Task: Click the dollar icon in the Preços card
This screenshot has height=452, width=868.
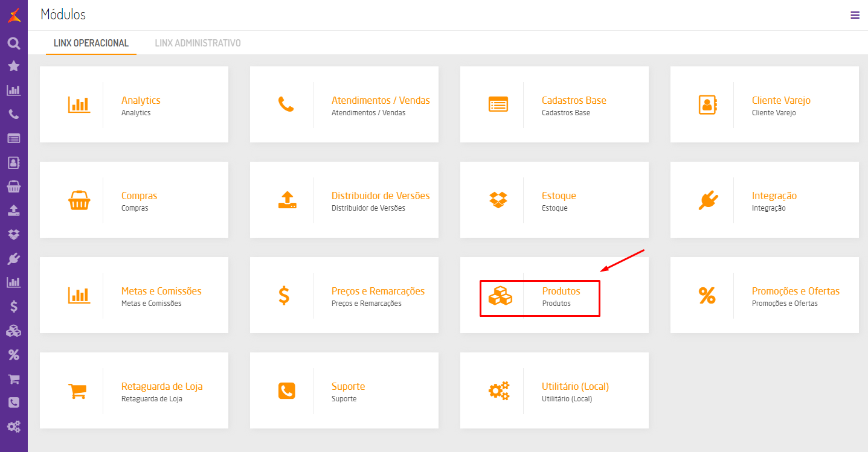Action: click(284, 295)
